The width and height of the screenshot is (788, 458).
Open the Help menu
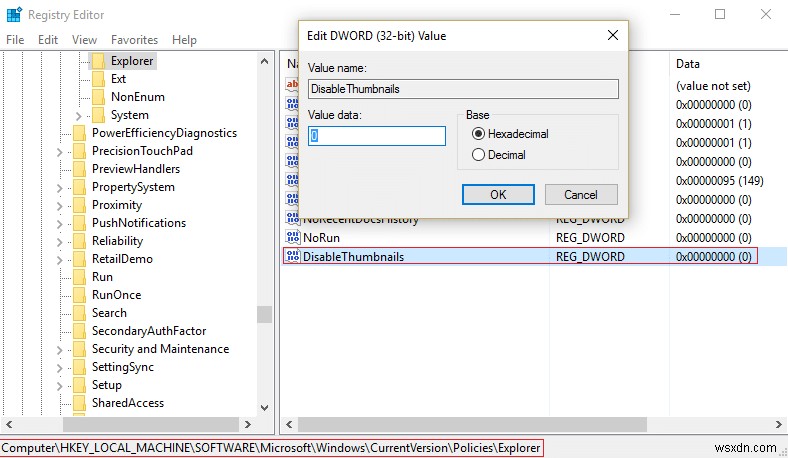(184, 40)
